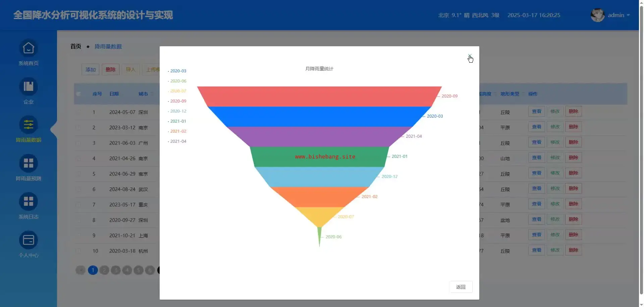This screenshot has height=307, width=644.
Task: Go to pagination page 1
Action: [93, 270]
